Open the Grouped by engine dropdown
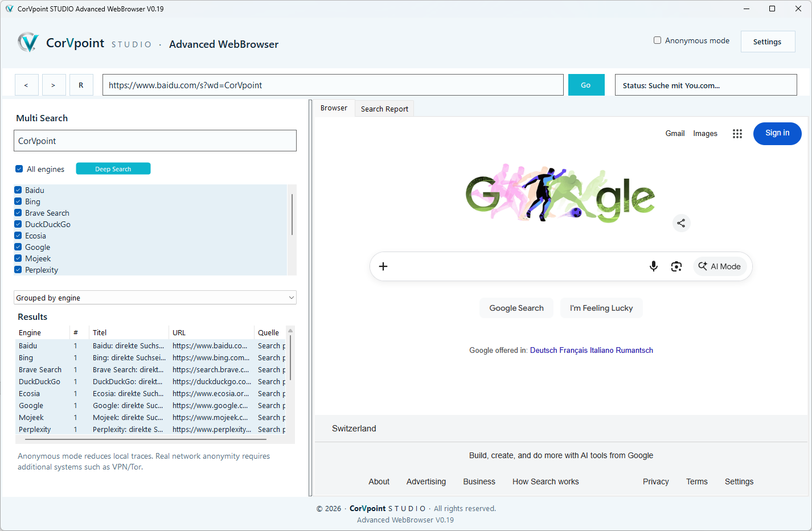812x531 pixels. pos(155,298)
